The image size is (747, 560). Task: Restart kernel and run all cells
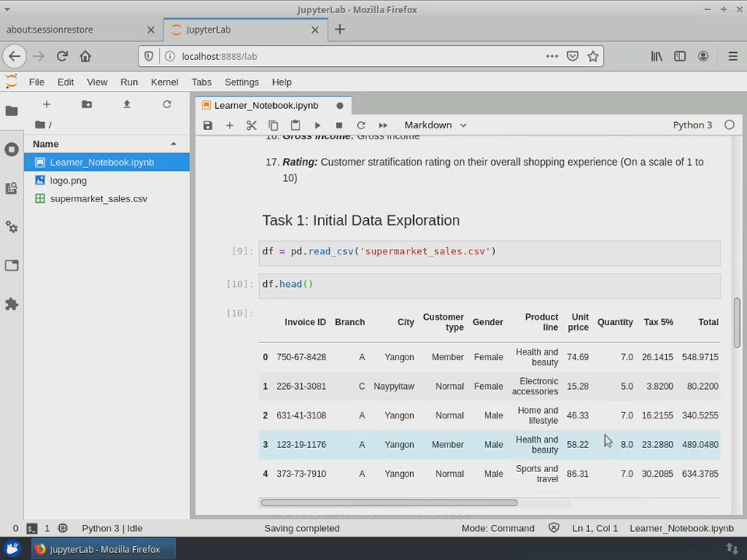[x=383, y=125]
